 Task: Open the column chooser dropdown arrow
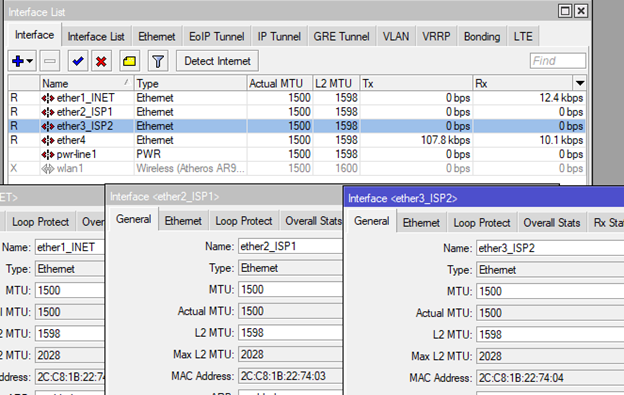[580, 83]
